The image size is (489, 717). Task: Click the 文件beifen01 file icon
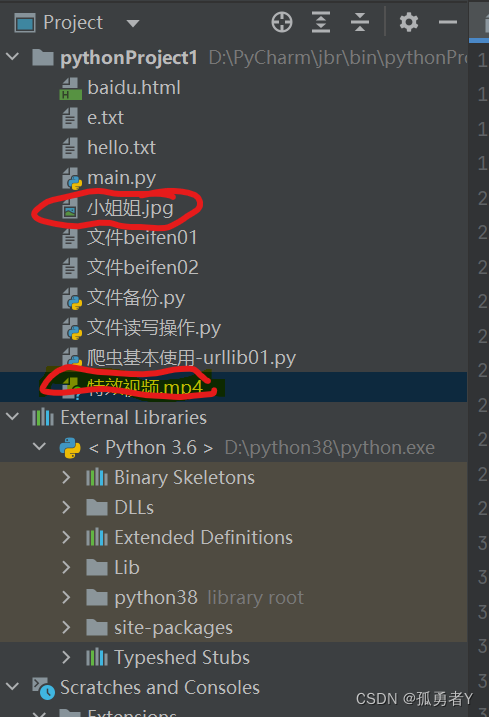70,238
